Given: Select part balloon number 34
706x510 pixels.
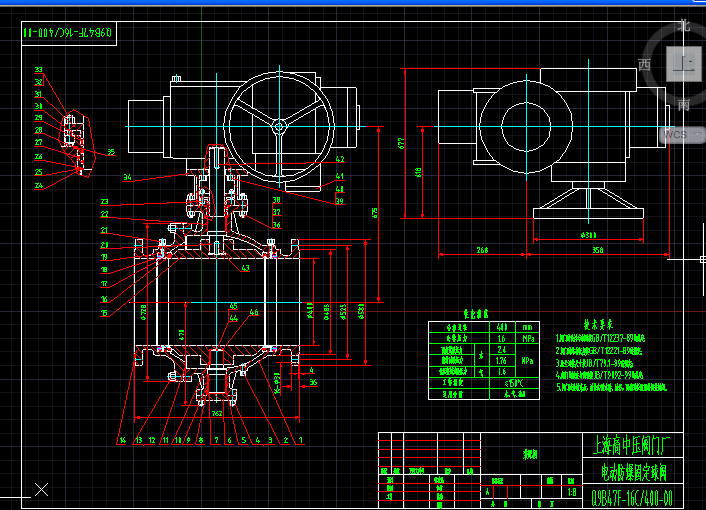Looking at the screenshot, I should click(127, 177).
